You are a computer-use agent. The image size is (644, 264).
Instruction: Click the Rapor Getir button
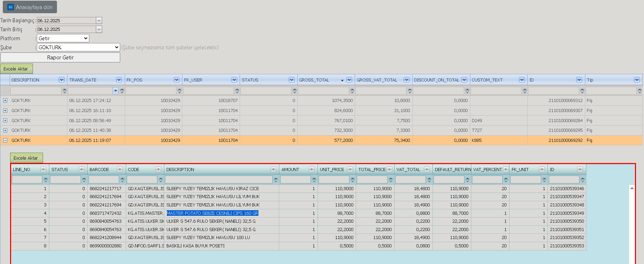point(60,58)
